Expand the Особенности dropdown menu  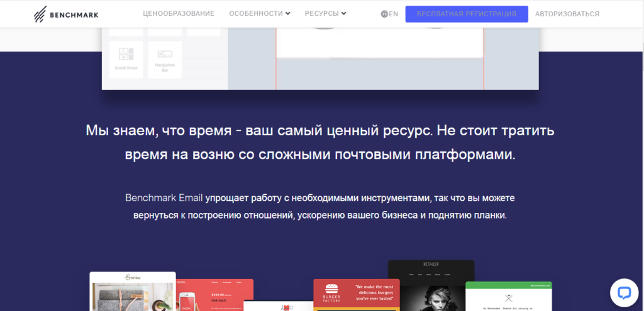260,14
